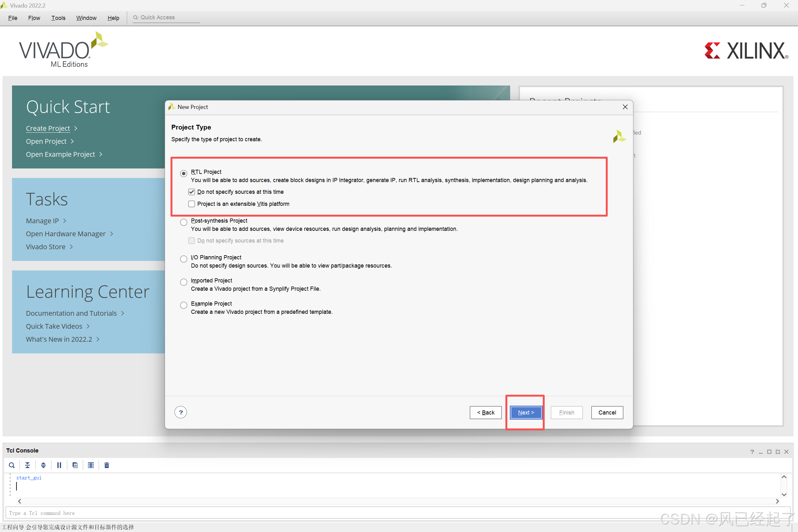Screen dimensions: 798x532
Task: Click the Tcl Console search icon
Action: point(11,465)
